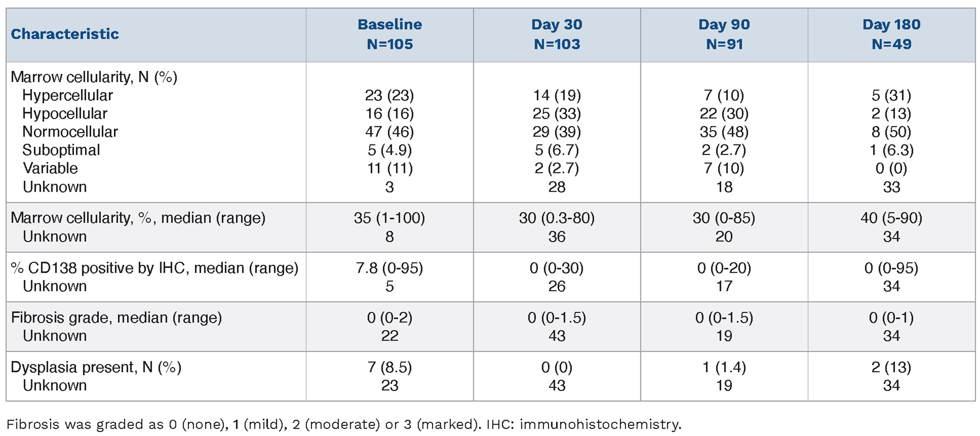Viewport: 980px width, 436px height.
Task: Click the Marrow cellularity median (range) label
Action: pyautogui.click(x=138, y=218)
